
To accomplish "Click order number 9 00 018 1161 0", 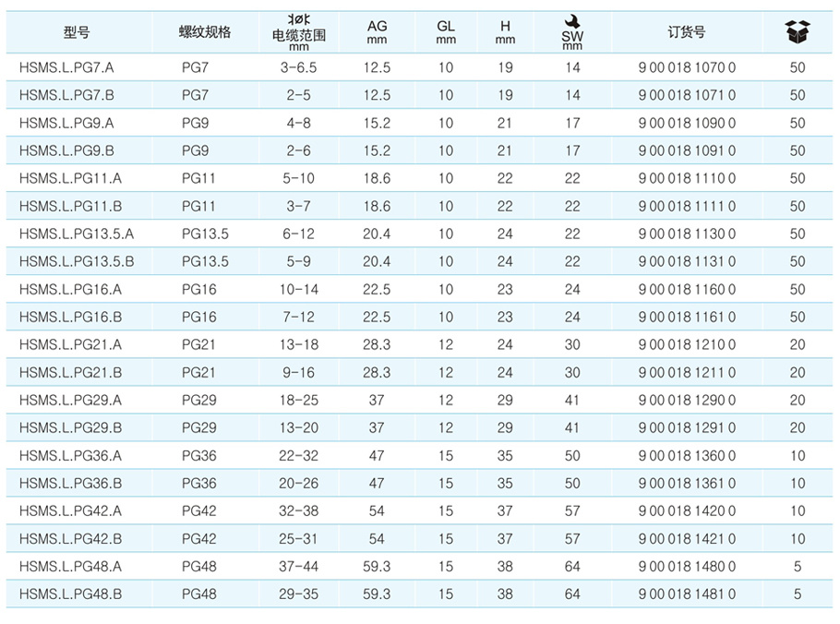I will (687, 318).
